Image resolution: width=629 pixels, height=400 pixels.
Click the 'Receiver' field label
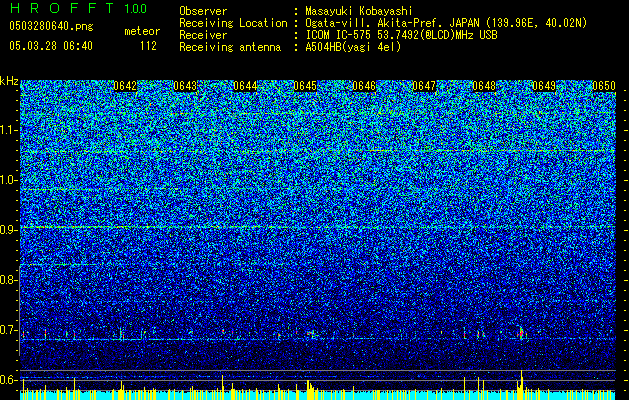coord(203,35)
